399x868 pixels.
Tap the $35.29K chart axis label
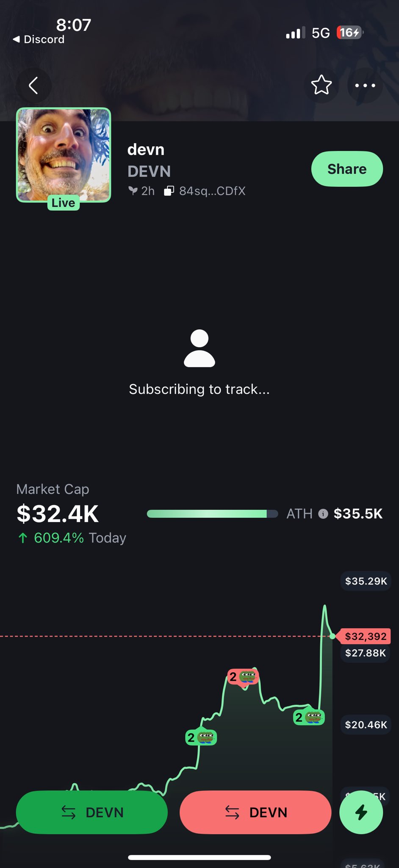(x=366, y=581)
